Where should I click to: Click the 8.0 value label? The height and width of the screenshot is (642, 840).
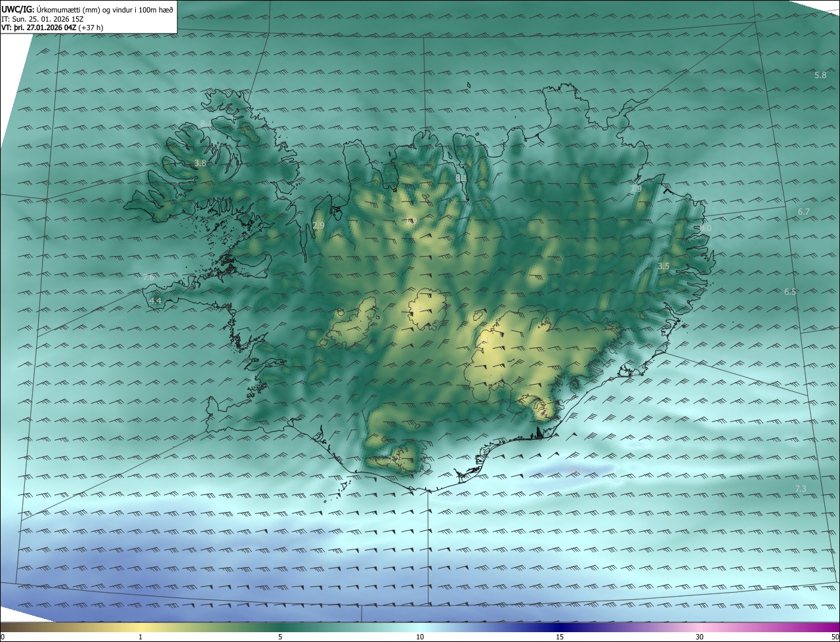[x=705, y=228]
